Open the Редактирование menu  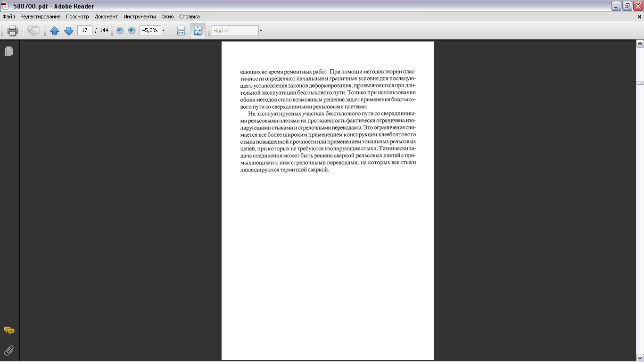[x=41, y=16]
